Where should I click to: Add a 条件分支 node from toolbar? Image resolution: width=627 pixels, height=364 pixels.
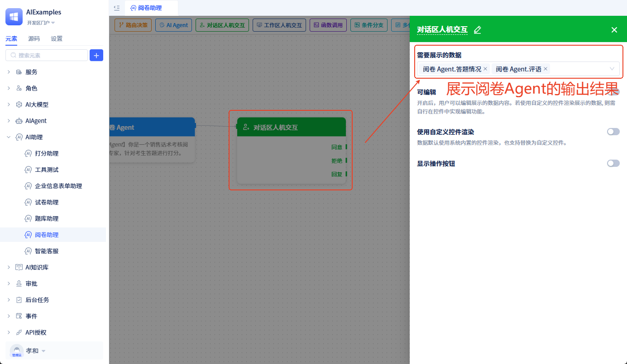coord(369,25)
